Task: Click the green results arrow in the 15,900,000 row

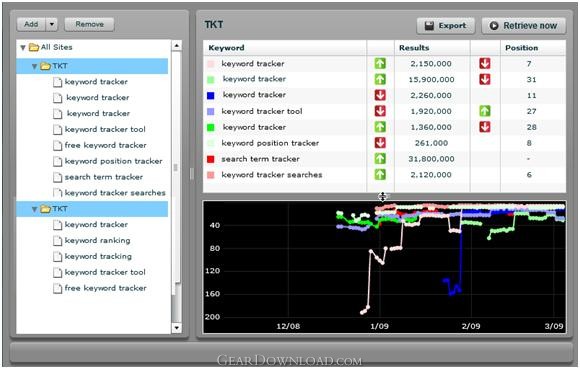Action: [380, 79]
